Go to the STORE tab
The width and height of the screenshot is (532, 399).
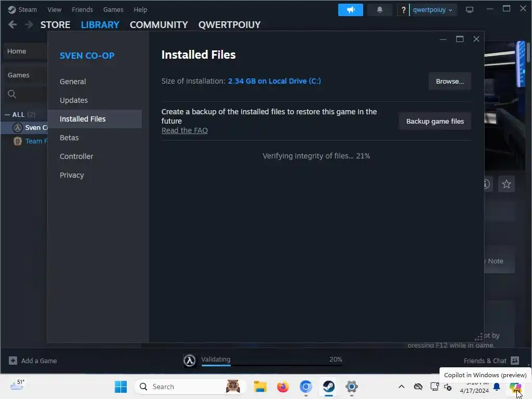55,25
